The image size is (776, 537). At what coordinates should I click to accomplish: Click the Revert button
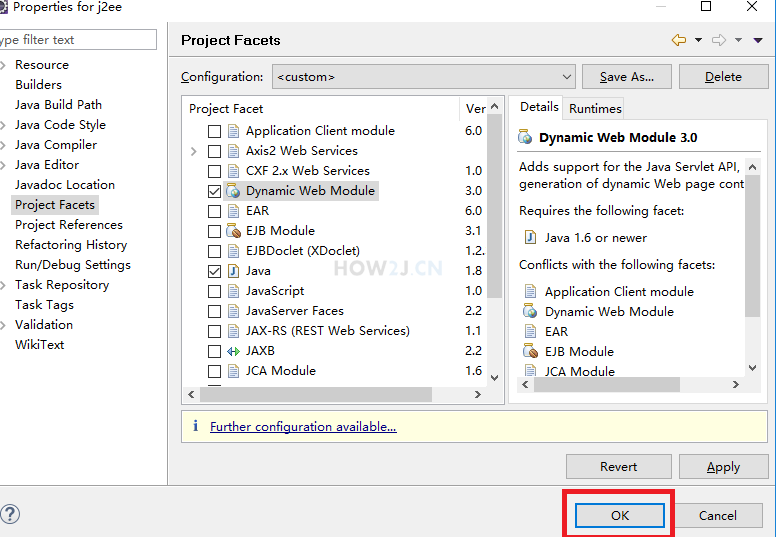[x=619, y=467]
